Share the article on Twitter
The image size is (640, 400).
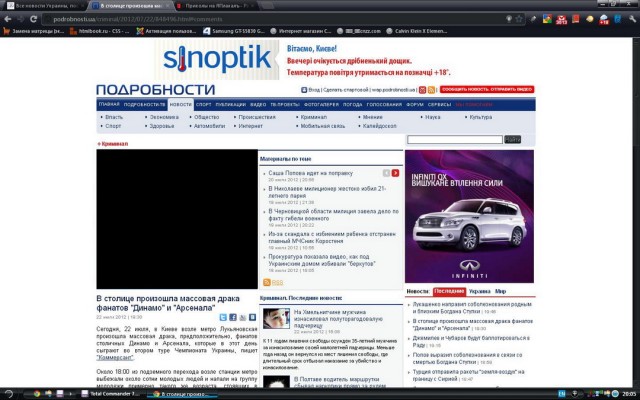click(x=223, y=317)
